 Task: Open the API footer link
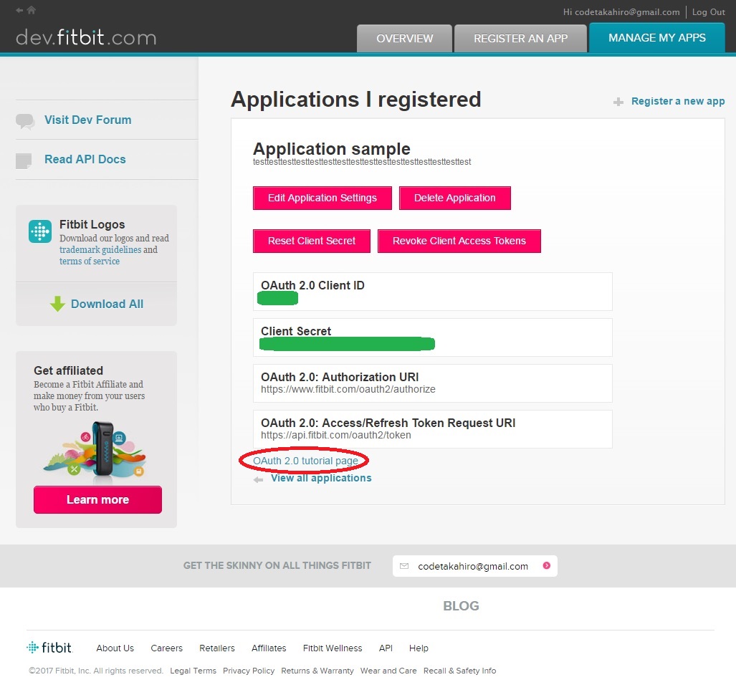click(x=386, y=648)
